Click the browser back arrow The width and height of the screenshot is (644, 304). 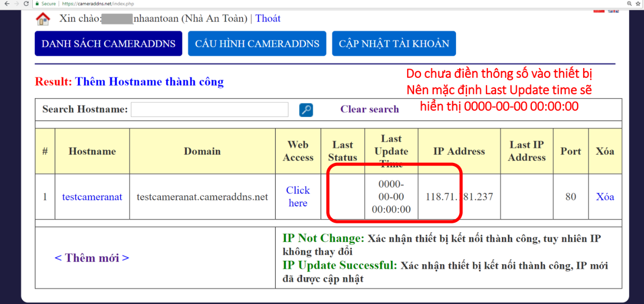7,4
